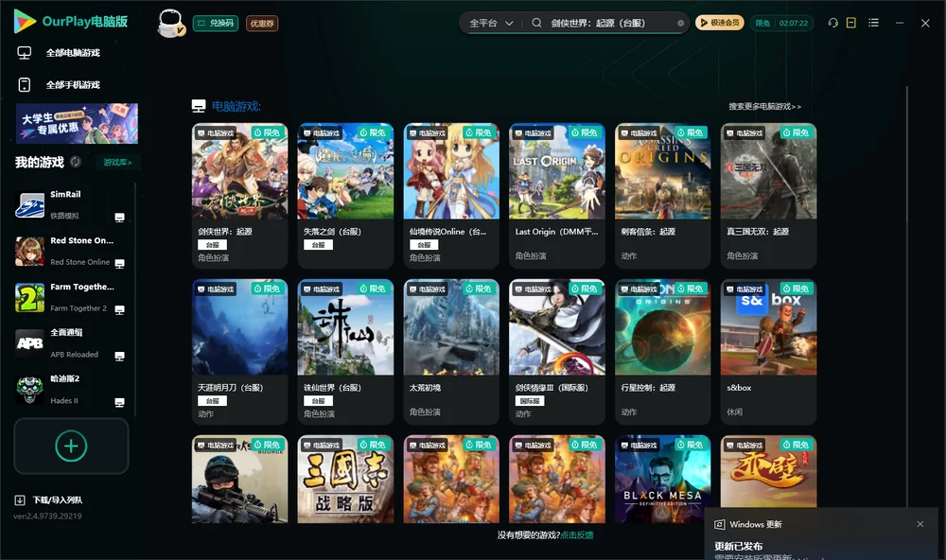
Task: Open the 大学生专属优惠 banner
Action: (77, 124)
